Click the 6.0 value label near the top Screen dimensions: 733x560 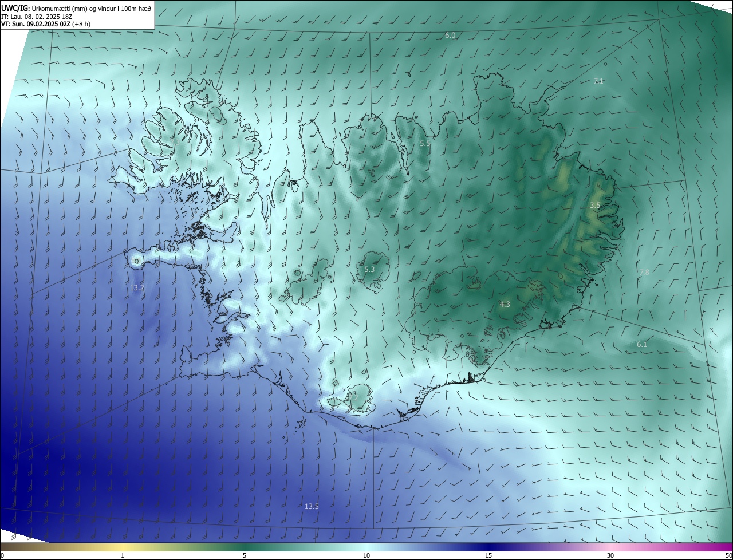pyautogui.click(x=450, y=36)
